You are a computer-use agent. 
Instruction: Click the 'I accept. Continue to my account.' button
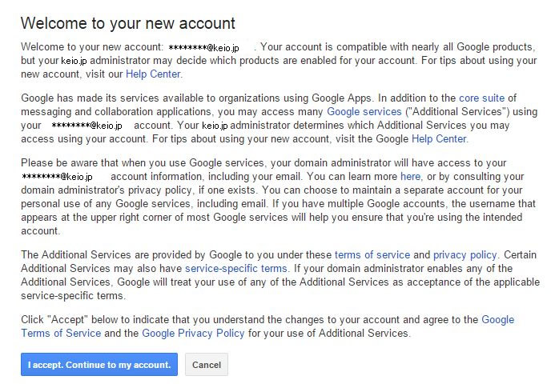[x=99, y=365]
